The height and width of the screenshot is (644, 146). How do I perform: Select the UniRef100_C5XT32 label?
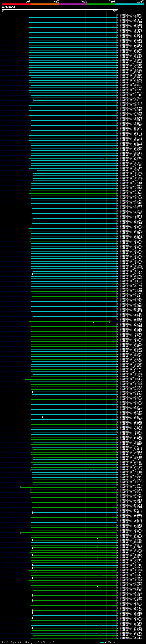coord(131,103)
